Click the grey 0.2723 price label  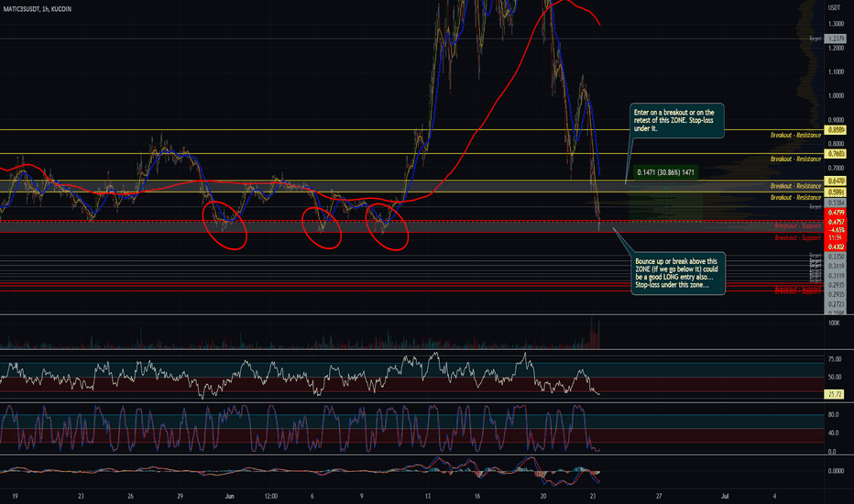[836, 304]
